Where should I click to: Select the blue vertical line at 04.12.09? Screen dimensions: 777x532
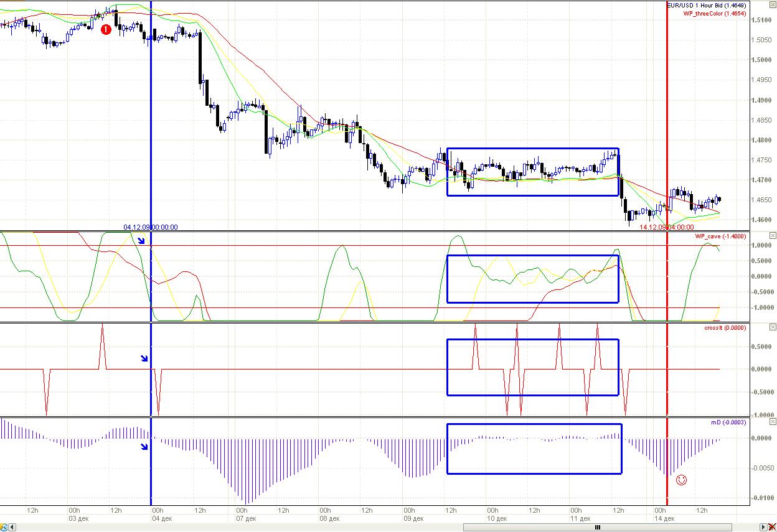tap(151, 156)
